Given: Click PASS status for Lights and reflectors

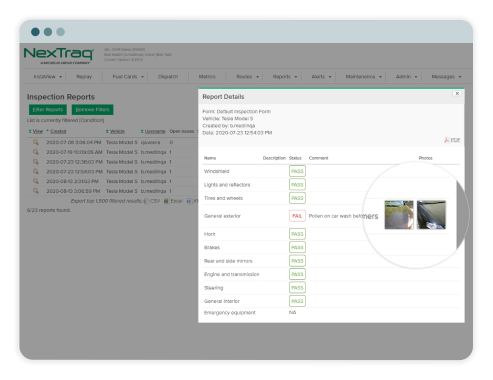Looking at the screenshot, I should tap(297, 185).
